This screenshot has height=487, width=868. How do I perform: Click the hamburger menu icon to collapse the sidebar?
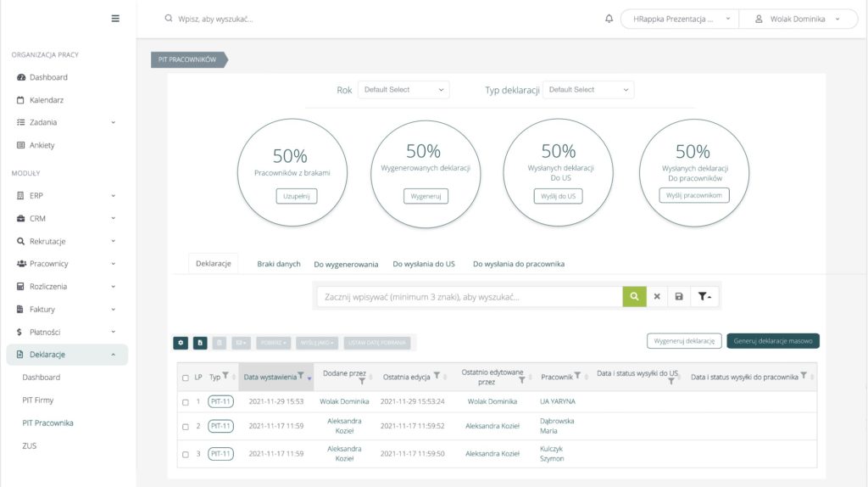(115, 19)
